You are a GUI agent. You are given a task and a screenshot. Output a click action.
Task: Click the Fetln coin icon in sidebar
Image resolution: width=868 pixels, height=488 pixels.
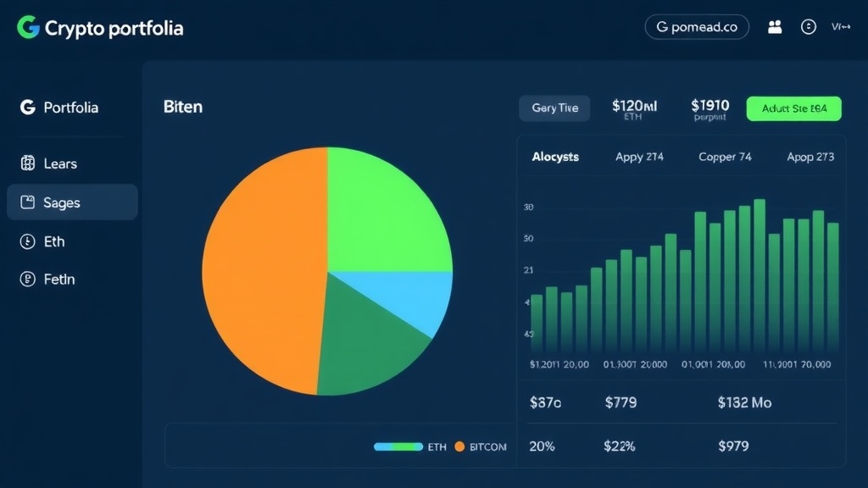[27, 279]
